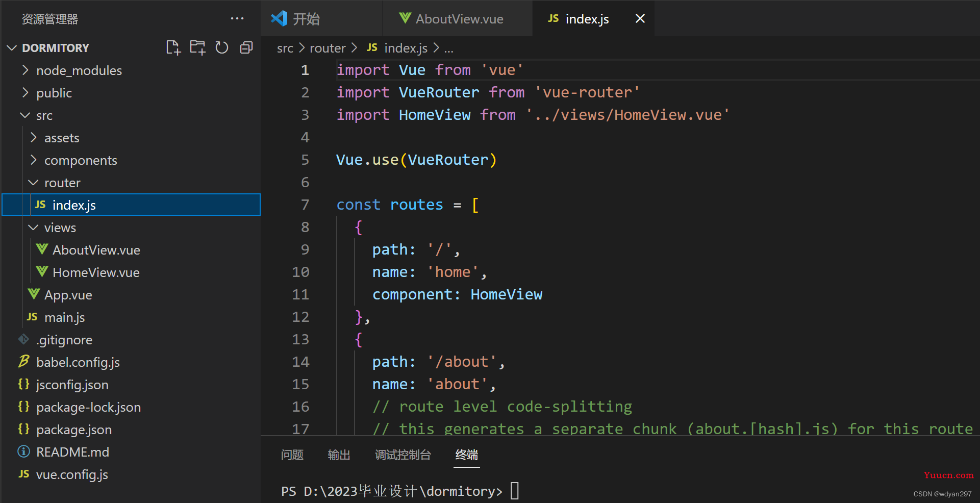The height and width of the screenshot is (503, 980).
Task: Click line number 7 in the gutter
Action: tap(305, 205)
